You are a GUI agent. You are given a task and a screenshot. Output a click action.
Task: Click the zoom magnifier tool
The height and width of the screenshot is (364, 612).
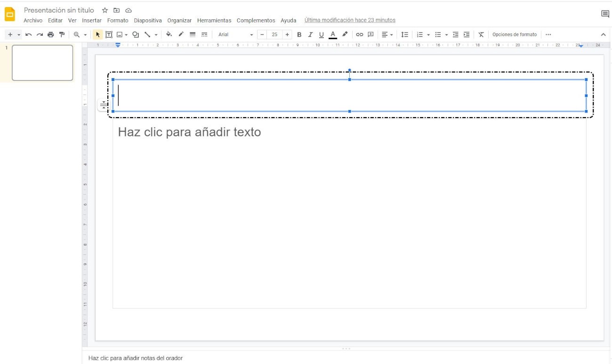pyautogui.click(x=77, y=35)
